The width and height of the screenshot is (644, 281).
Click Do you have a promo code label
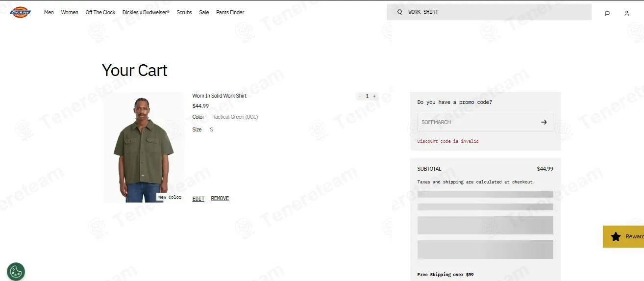(x=455, y=102)
